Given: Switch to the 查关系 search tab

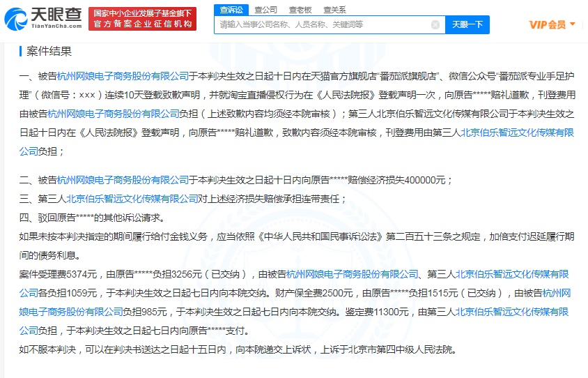Looking at the screenshot, I should click(x=334, y=10).
